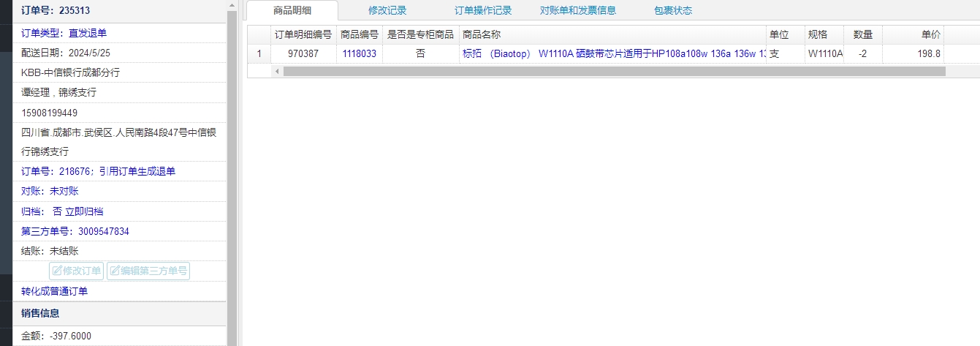Viewport: 980px width, 346px height.
Task: Click the 编辑第三方单号 button label
Action: coord(154,271)
